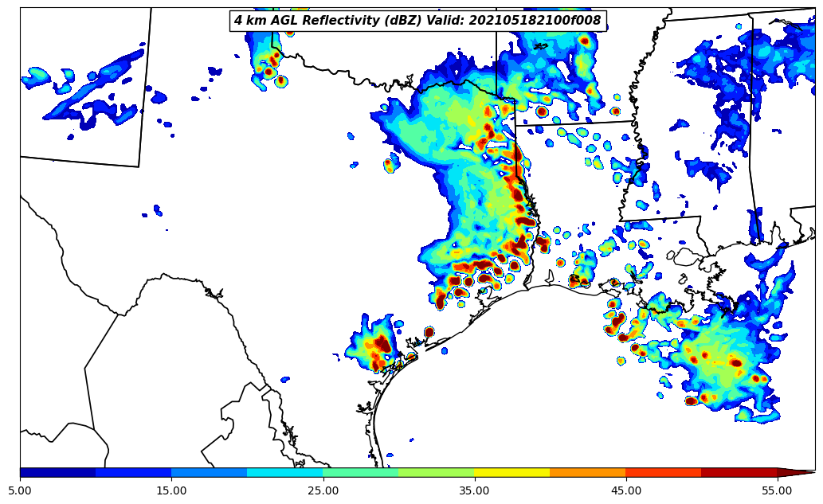The height and width of the screenshot is (504, 823).
Task: Choose the yellow-green 30–35 dBZ colorbar segment
Action: (x=436, y=472)
